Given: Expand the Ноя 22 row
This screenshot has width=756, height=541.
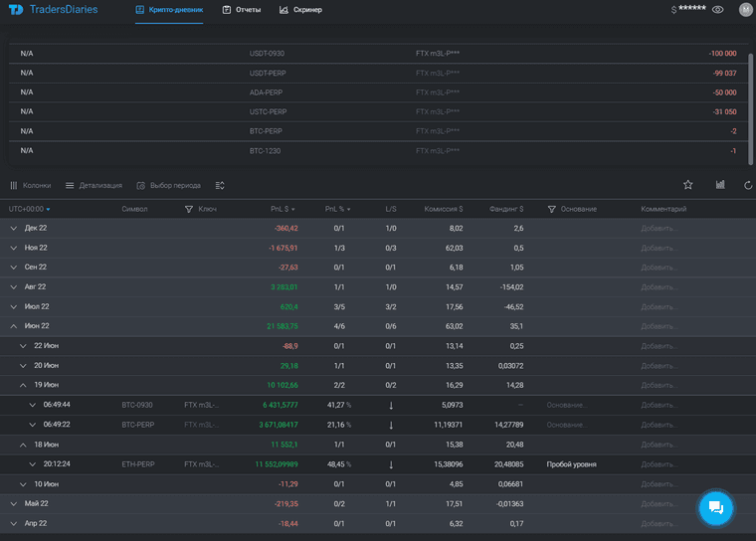Looking at the screenshot, I should [14, 248].
